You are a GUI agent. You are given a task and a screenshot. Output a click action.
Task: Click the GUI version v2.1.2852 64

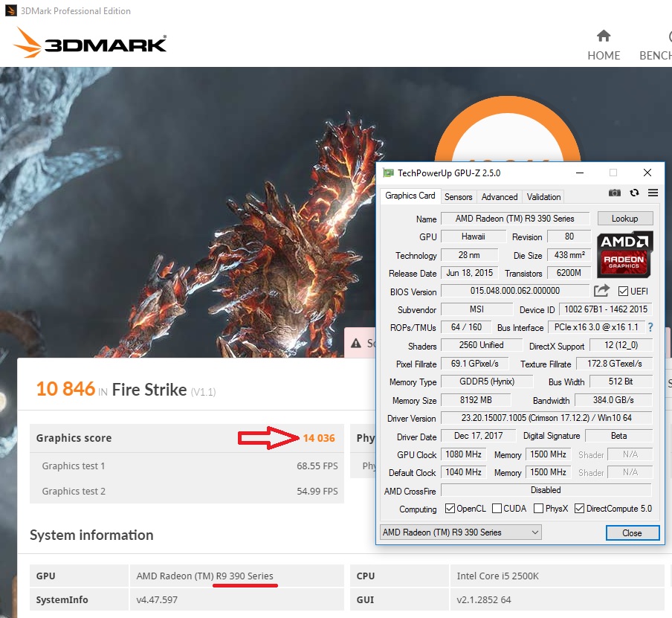[484, 599]
